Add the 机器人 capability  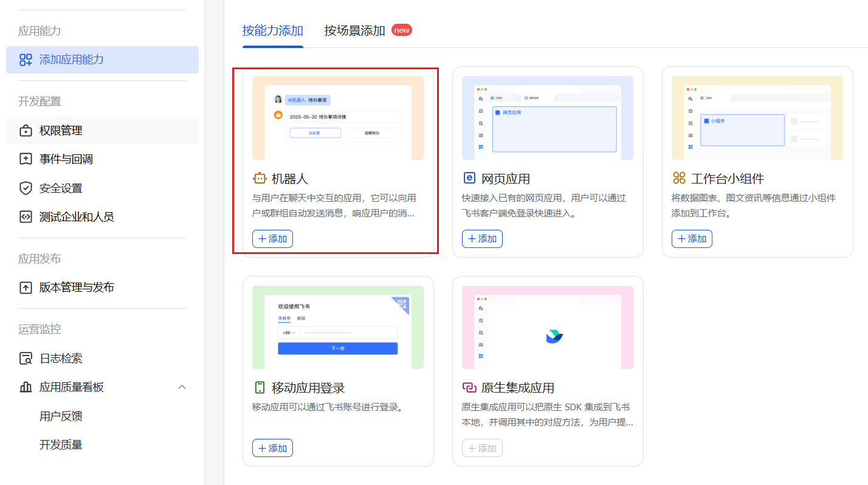(x=272, y=239)
